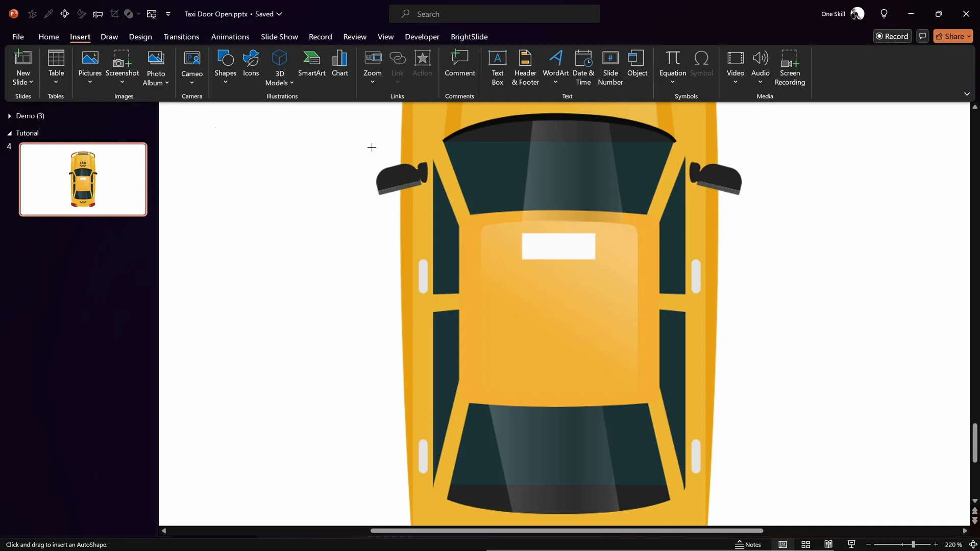Click the Share button
980x551 pixels.
pyautogui.click(x=953, y=36)
